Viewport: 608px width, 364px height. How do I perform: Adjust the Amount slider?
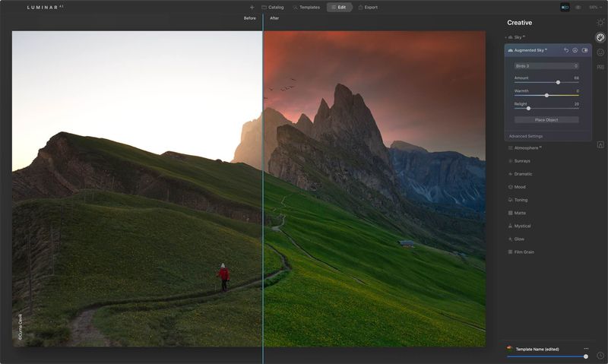[x=558, y=82]
